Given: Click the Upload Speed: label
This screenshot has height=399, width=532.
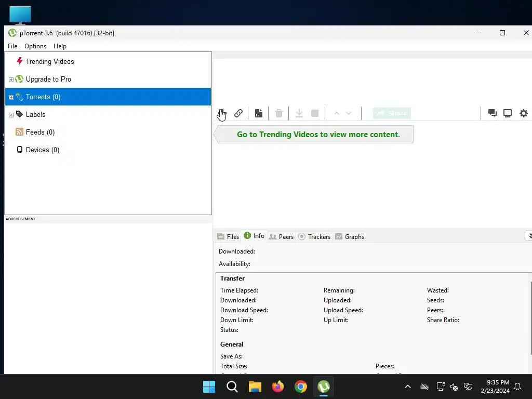Looking at the screenshot, I should tap(343, 310).
